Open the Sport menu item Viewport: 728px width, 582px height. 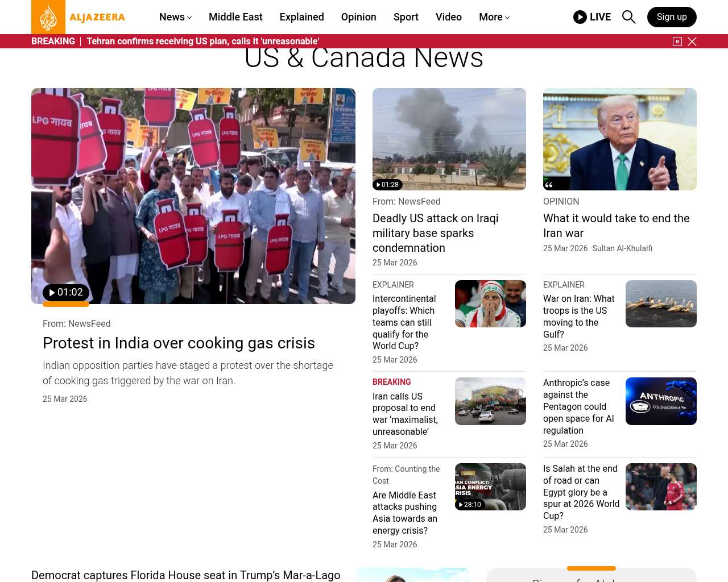click(406, 17)
